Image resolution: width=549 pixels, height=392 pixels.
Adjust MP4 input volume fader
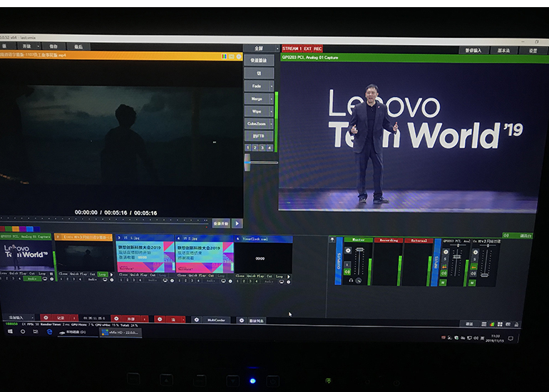485,274
